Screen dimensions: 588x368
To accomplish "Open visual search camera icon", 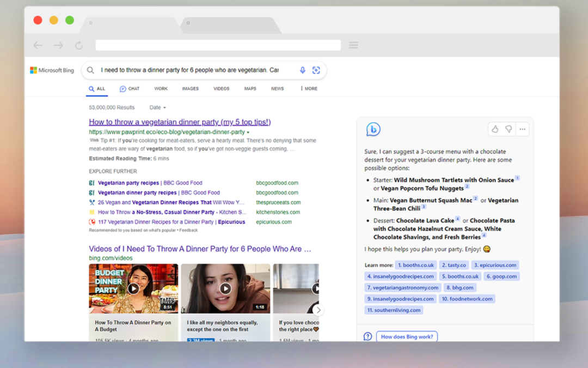I will coord(316,70).
